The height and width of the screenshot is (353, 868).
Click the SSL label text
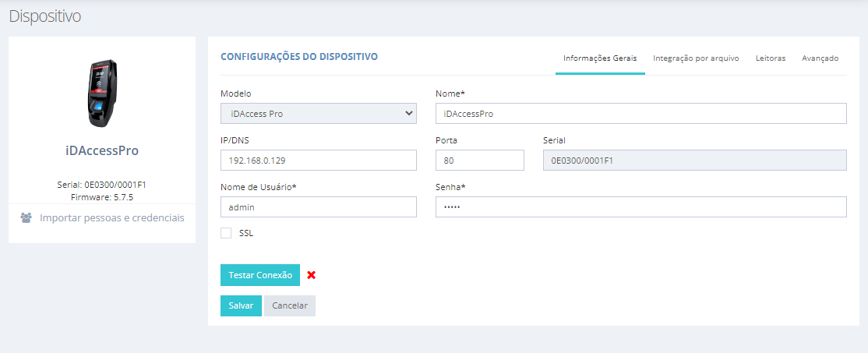tap(245, 233)
